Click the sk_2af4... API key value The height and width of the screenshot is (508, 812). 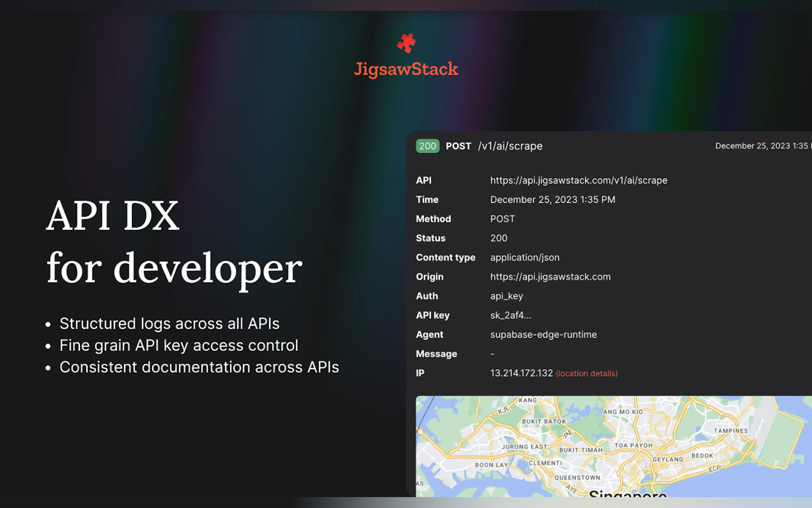pyautogui.click(x=510, y=315)
